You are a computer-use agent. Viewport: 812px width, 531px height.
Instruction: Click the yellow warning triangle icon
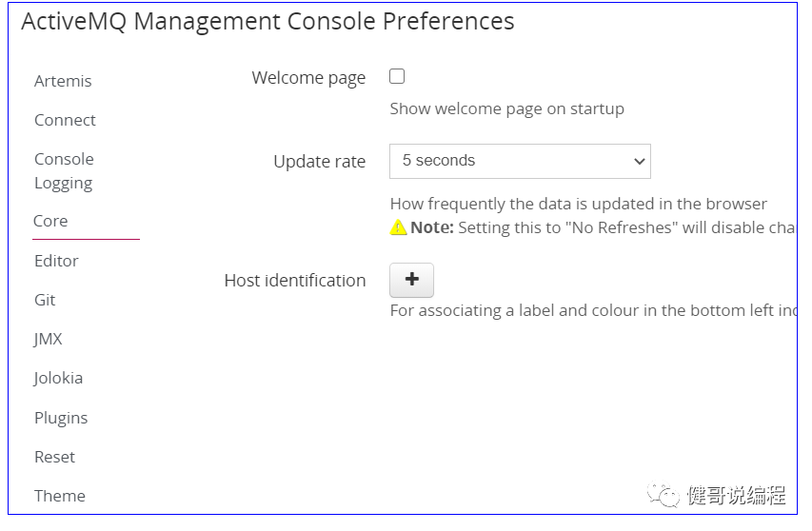point(399,228)
